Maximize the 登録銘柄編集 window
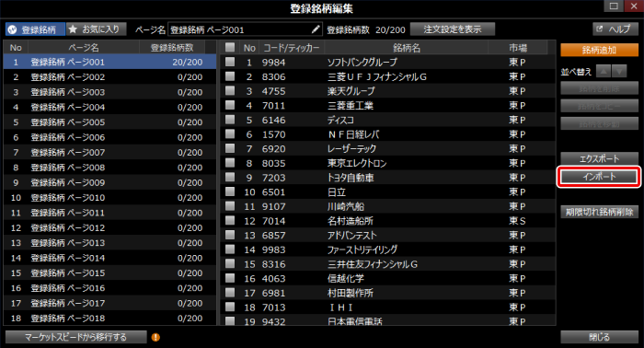The width and height of the screenshot is (644, 348). [614, 6]
